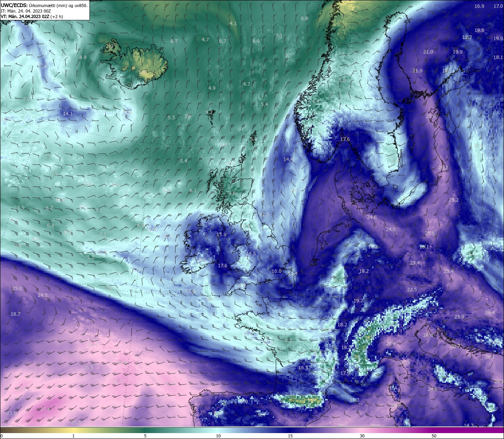Click the 27.8 value on the map

[x=430, y=233]
